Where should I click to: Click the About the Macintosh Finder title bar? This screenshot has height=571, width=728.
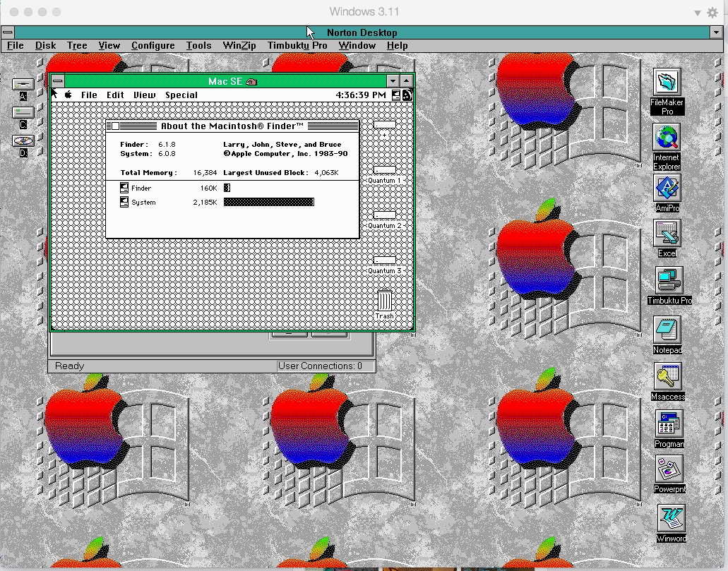click(232, 126)
